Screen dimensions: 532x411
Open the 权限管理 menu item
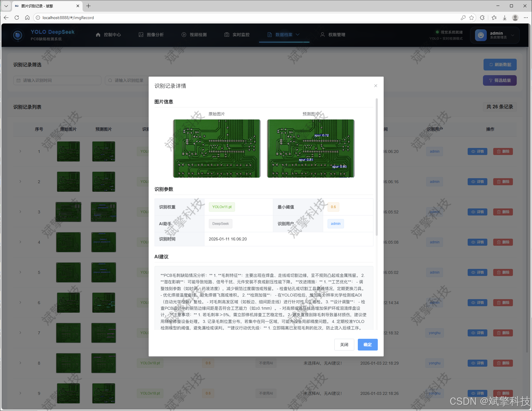coord(333,35)
